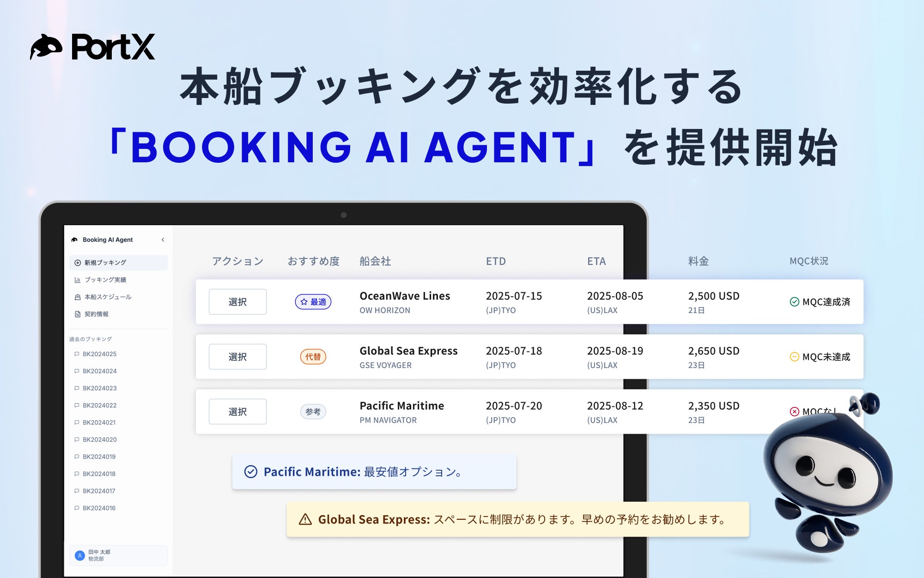Viewport: 924px width, 578px height.
Task: Select the Pacific Maritime option with 選択
Action: [x=237, y=412]
